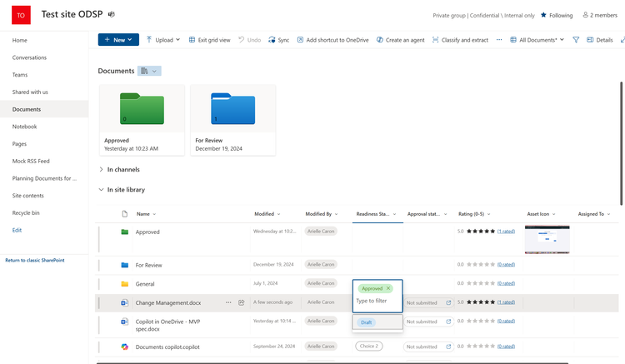Click the file type column header icon
The image size is (625, 364).
click(x=125, y=214)
